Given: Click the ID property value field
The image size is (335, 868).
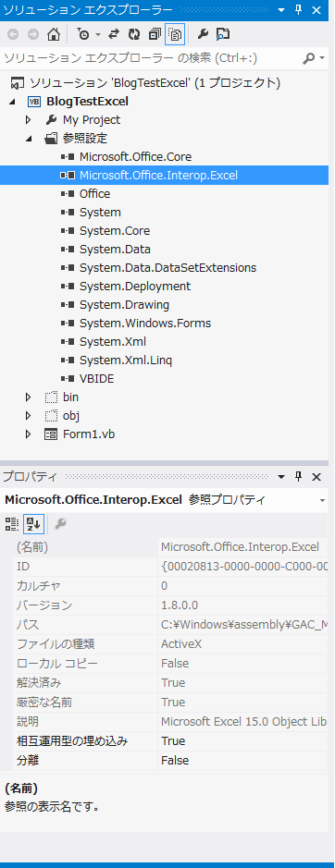Looking at the screenshot, I should pyautogui.click(x=243, y=567).
